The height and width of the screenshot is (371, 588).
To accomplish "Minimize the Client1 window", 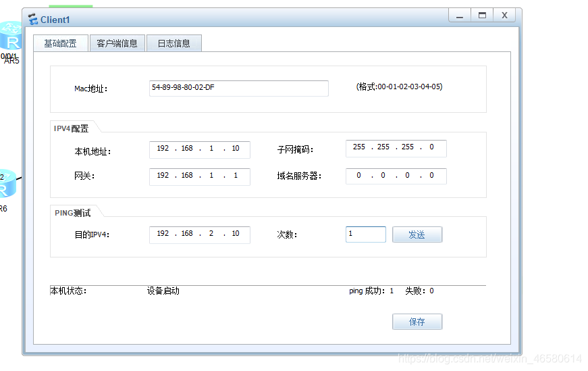I will pos(460,16).
